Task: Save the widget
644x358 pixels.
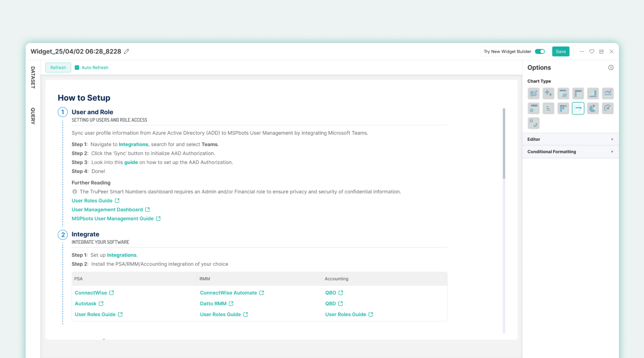Action: [561, 51]
